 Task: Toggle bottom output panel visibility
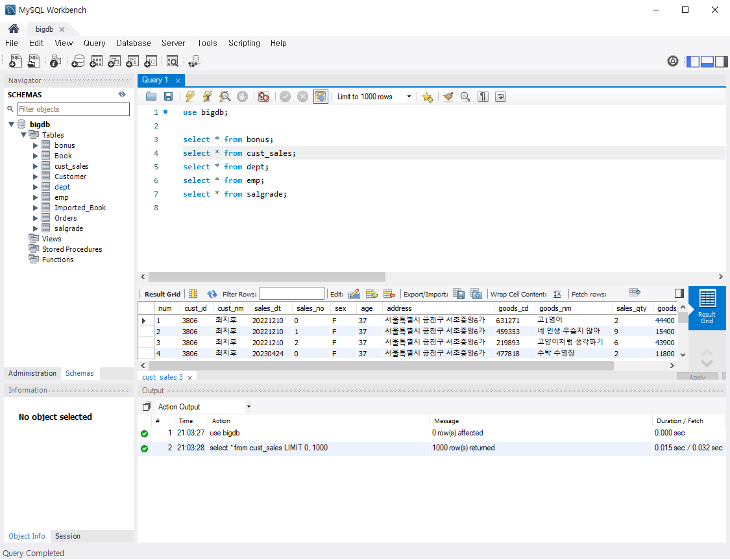coord(707,61)
